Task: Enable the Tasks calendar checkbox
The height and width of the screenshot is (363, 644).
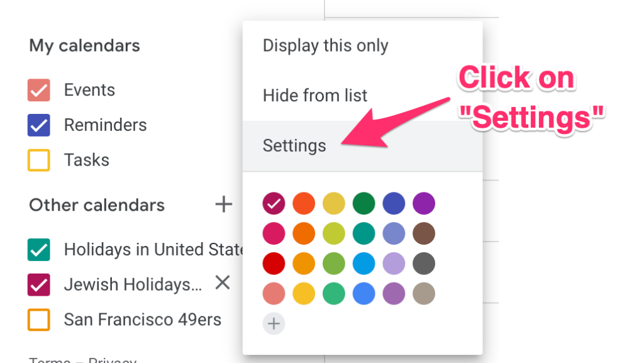Action: [x=39, y=160]
